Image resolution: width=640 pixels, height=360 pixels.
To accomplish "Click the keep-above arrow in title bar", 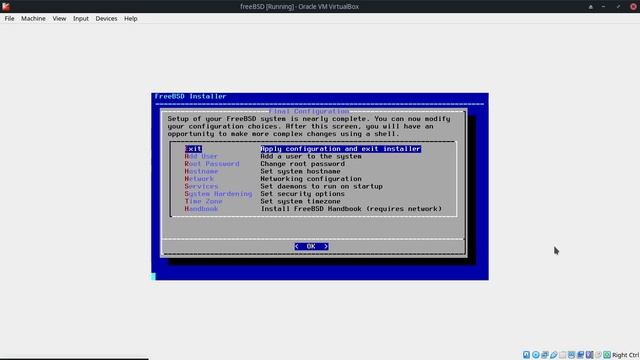I will pyautogui.click(x=591, y=7).
